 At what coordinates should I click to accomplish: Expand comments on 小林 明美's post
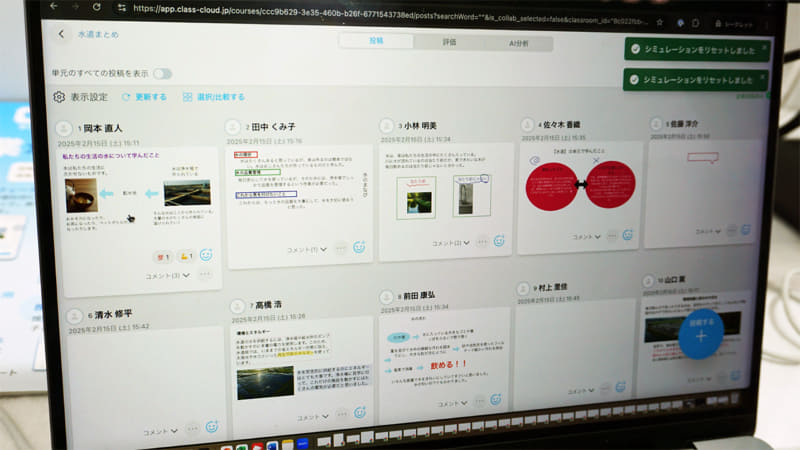(451, 243)
